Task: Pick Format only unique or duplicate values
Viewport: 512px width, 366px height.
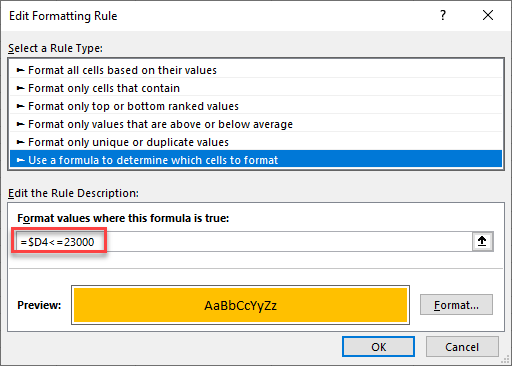Action: (x=256, y=142)
